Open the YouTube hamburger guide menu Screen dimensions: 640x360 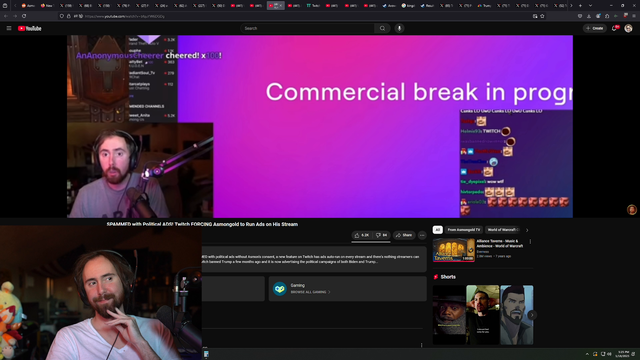click(x=9, y=28)
